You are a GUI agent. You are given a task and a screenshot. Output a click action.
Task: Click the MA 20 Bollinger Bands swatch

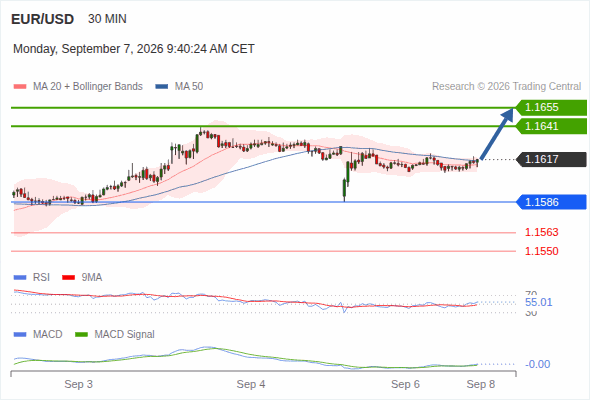coord(20,87)
